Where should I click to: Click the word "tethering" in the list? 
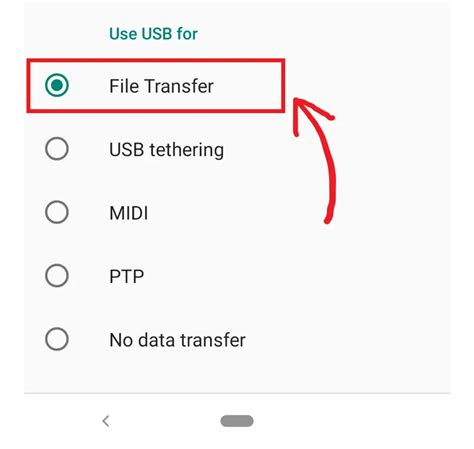point(186,150)
